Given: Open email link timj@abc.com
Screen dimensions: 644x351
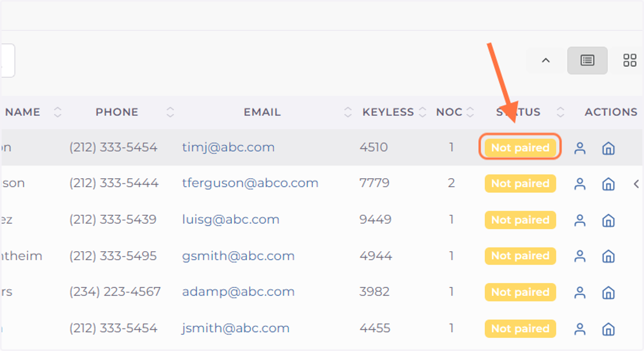Looking at the screenshot, I should pos(228,148).
